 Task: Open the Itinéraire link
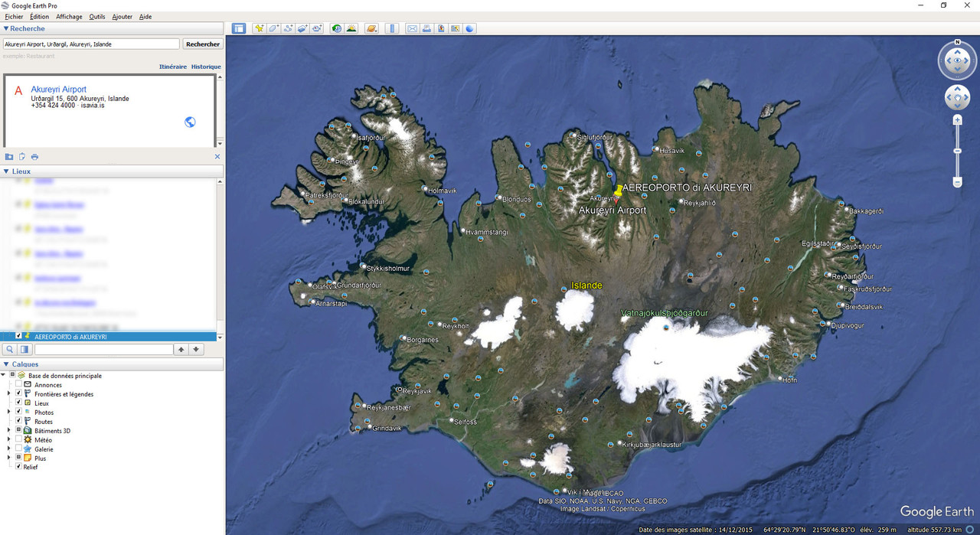tap(173, 67)
